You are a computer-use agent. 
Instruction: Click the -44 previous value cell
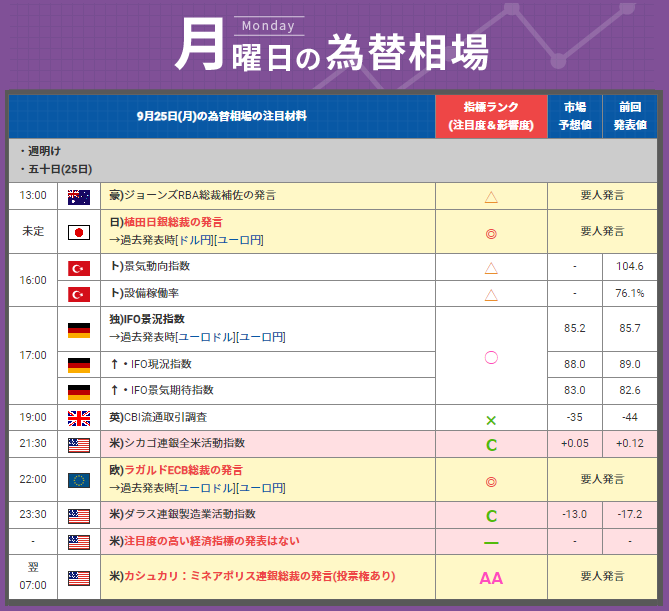(630, 417)
